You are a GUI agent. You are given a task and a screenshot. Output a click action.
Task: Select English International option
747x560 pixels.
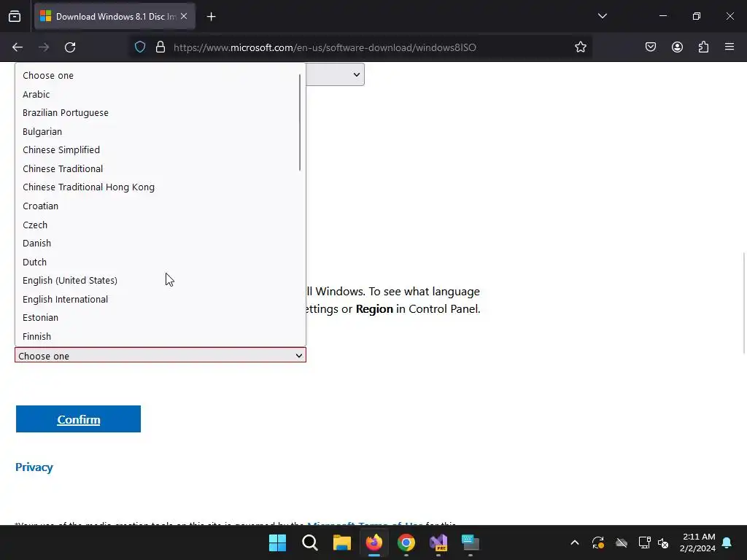click(160, 299)
